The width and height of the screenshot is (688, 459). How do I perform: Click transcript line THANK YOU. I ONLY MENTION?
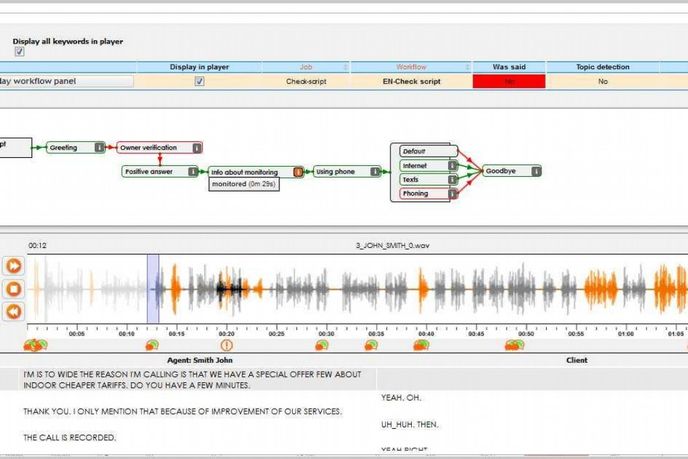click(x=182, y=412)
